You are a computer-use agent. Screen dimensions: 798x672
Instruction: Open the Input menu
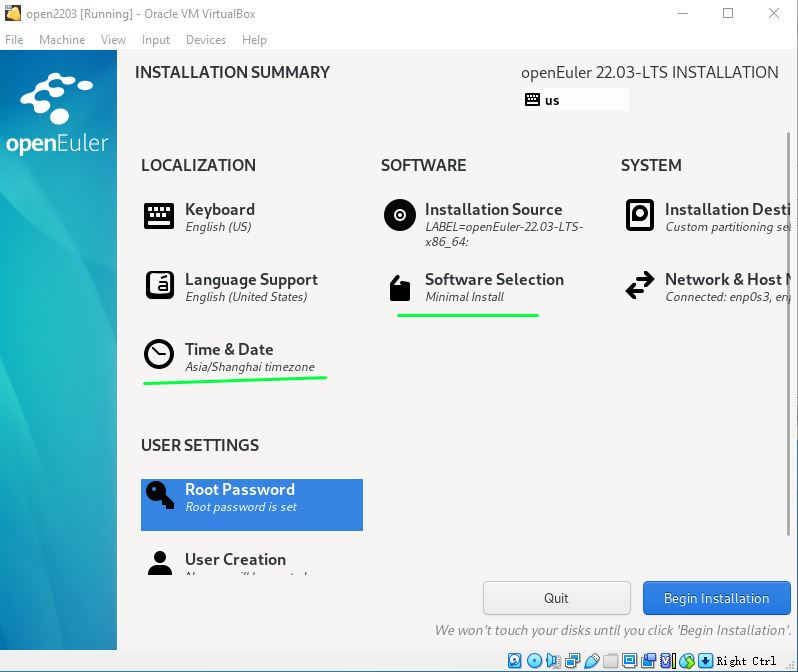pyautogui.click(x=156, y=40)
